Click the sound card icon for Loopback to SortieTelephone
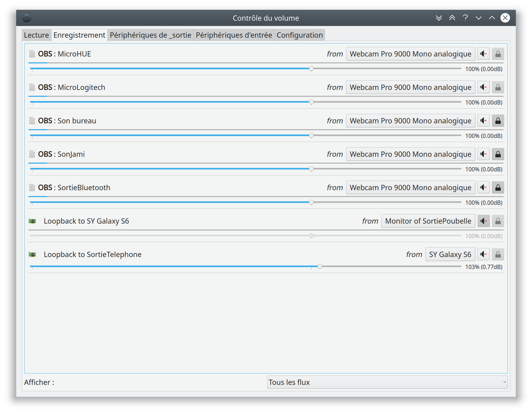The height and width of the screenshot is (413, 532). point(32,254)
